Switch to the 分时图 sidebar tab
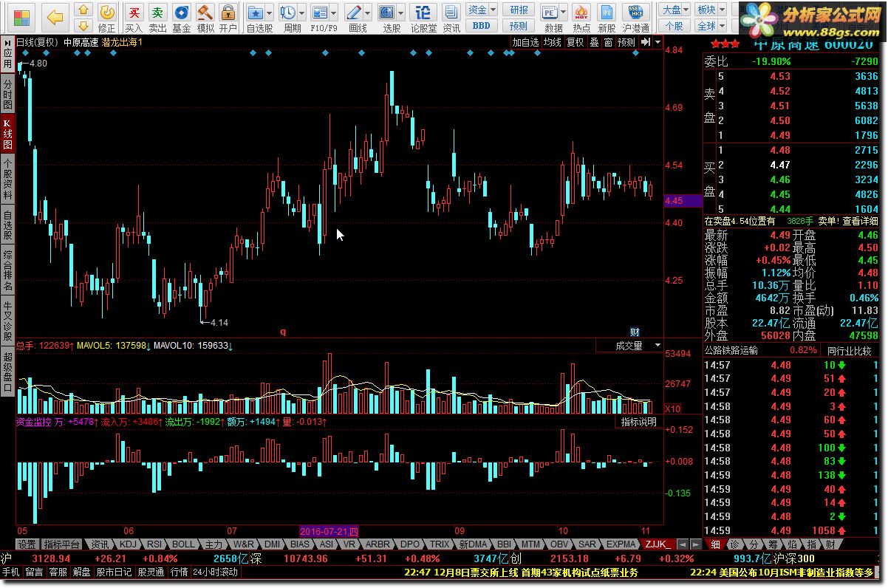This screenshot has width=888, height=588. click(7, 95)
